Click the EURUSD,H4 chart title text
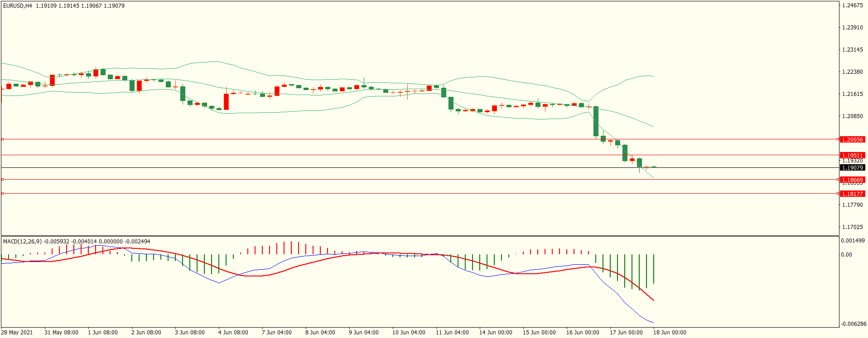The height and width of the screenshot is (338, 868). (17, 6)
